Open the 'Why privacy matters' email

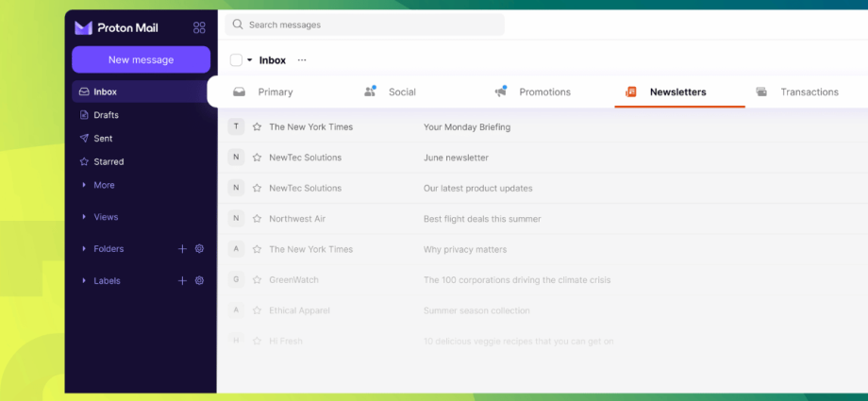tap(465, 249)
